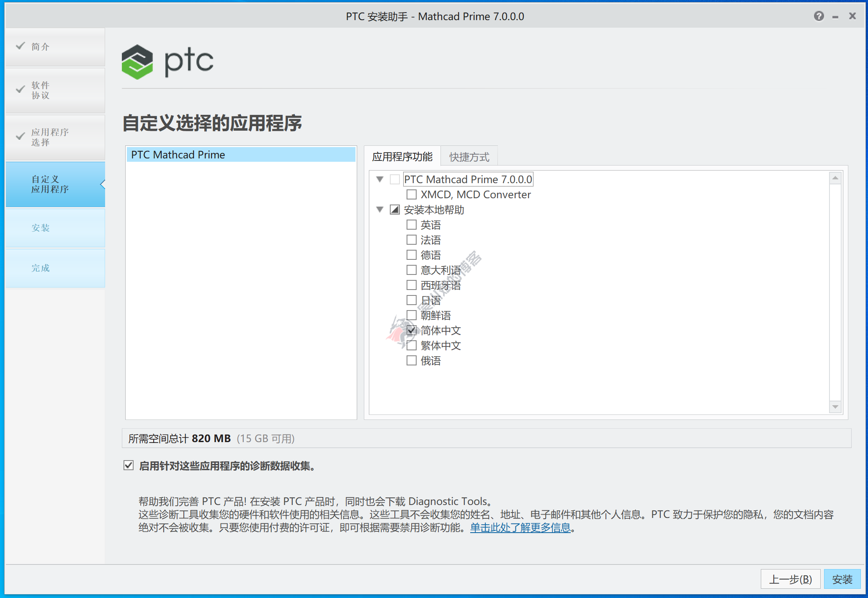The height and width of the screenshot is (598, 868).
Task: Click the 简体中文 label text
Action: coord(440,330)
